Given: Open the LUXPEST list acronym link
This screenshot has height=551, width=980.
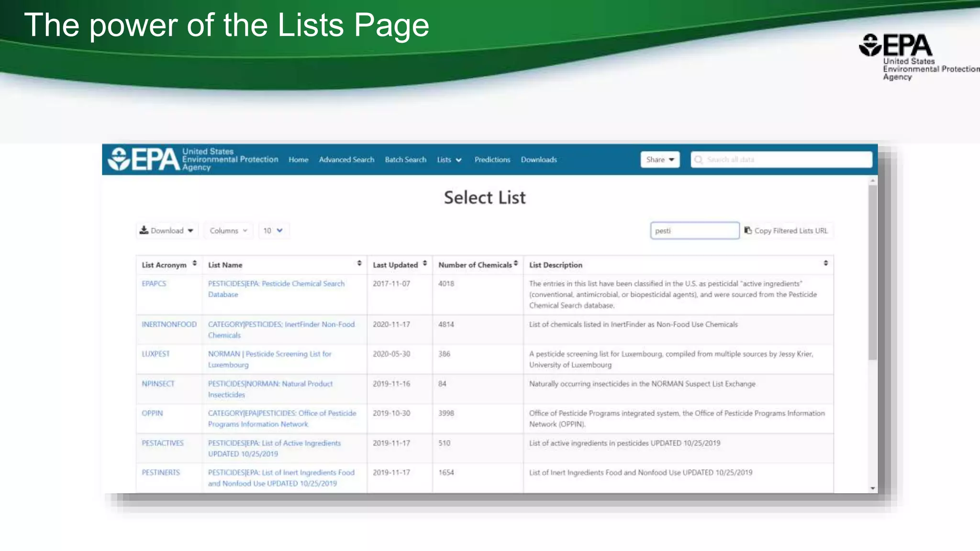Looking at the screenshot, I should coord(156,354).
